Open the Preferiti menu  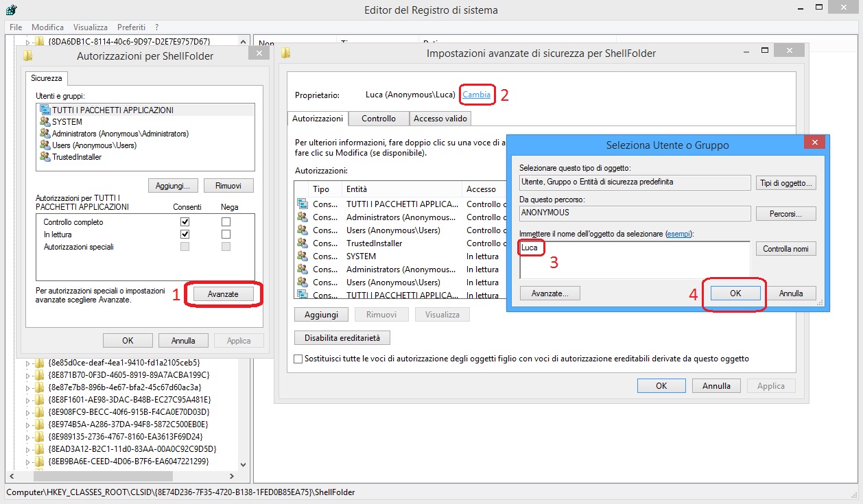point(131,27)
